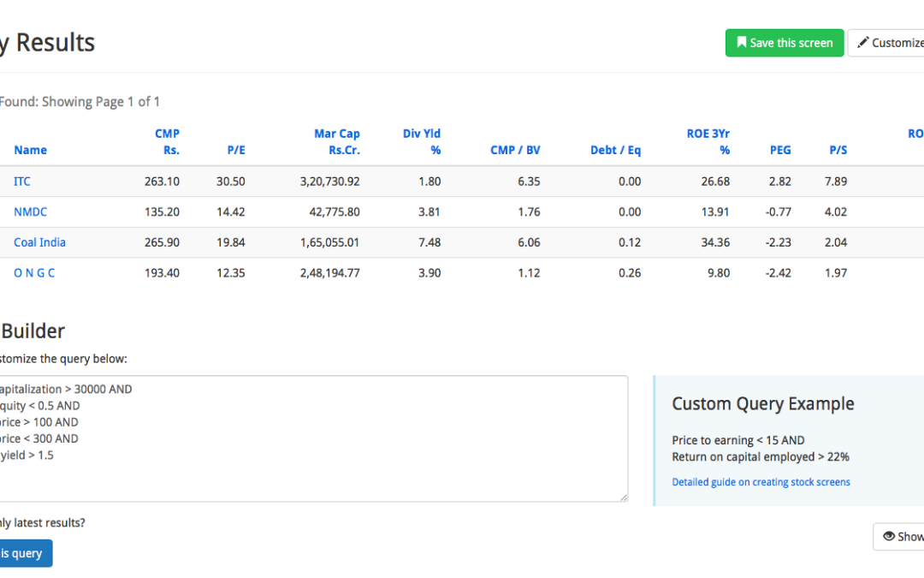This screenshot has height=578, width=924.
Task: Select NMDC's P/E value 14.42
Action: point(230,212)
